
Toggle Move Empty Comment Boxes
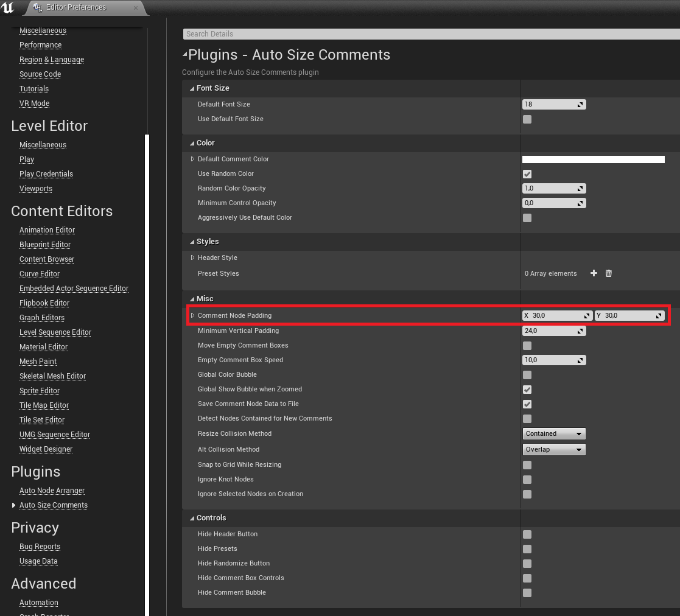tap(527, 346)
